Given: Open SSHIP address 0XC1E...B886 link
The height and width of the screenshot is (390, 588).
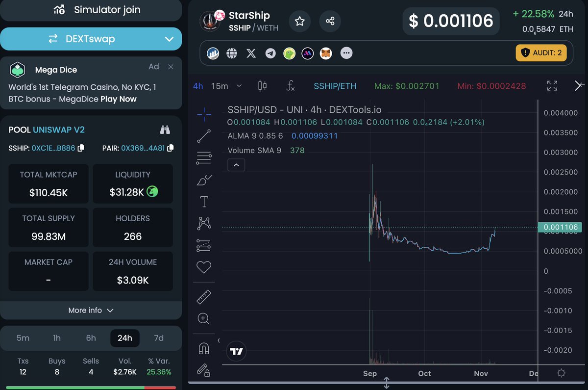Looking at the screenshot, I should click(54, 148).
